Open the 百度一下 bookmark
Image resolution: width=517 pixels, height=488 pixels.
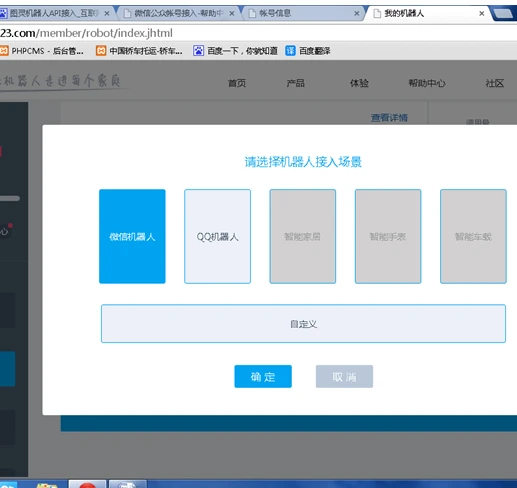click(x=235, y=51)
